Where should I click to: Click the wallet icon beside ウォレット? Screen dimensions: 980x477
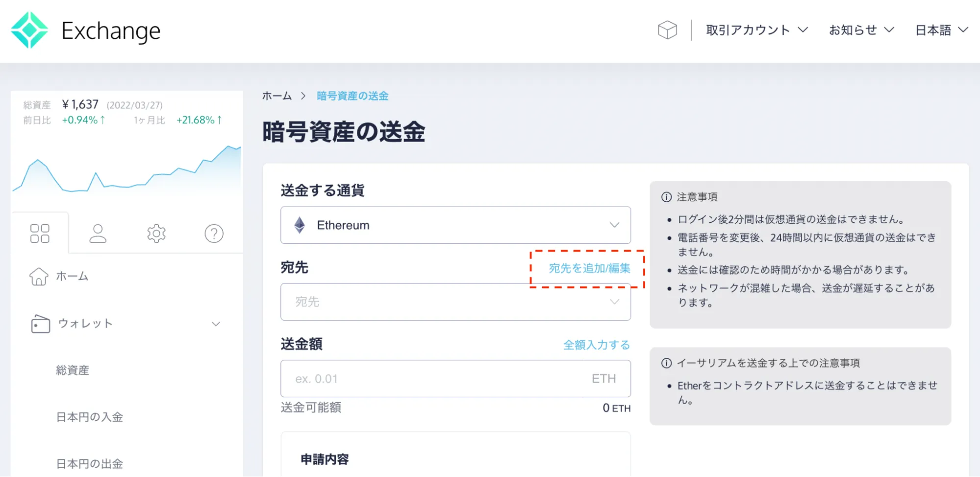tap(39, 323)
